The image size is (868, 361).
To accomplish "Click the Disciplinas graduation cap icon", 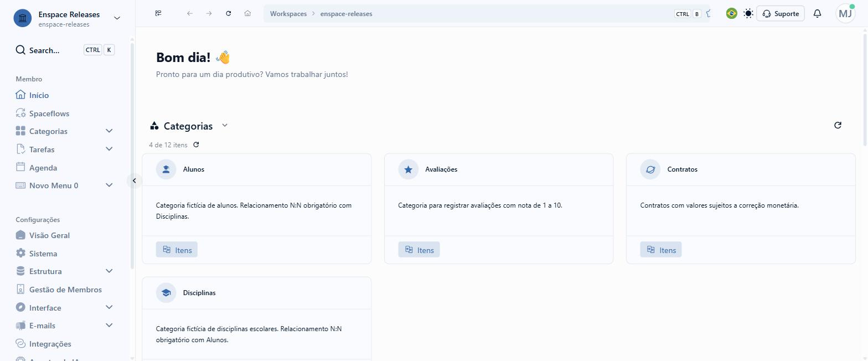I will click(x=166, y=293).
